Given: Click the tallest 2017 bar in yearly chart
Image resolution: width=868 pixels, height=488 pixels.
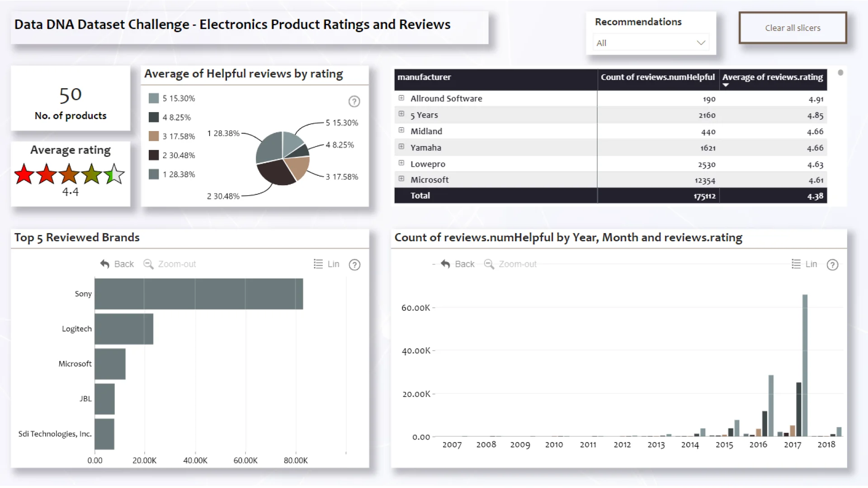Looking at the screenshot, I should [x=805, y=365].
